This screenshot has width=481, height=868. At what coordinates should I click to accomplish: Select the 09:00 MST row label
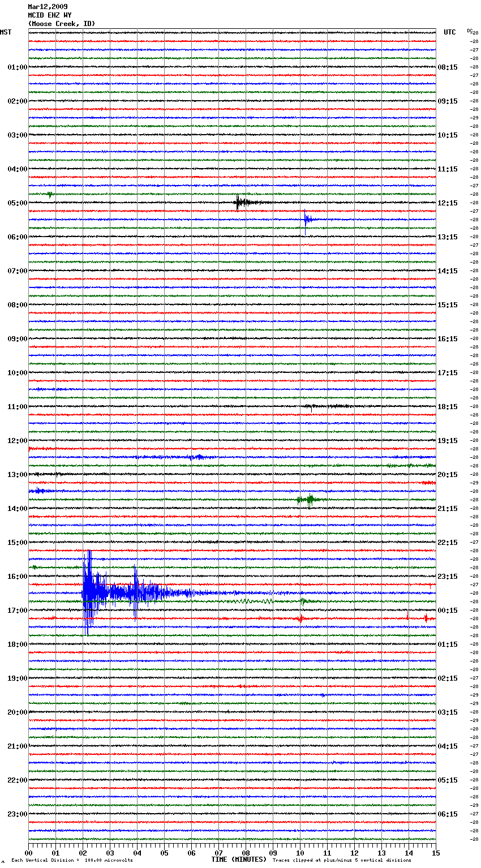click(x=18, y=339)
